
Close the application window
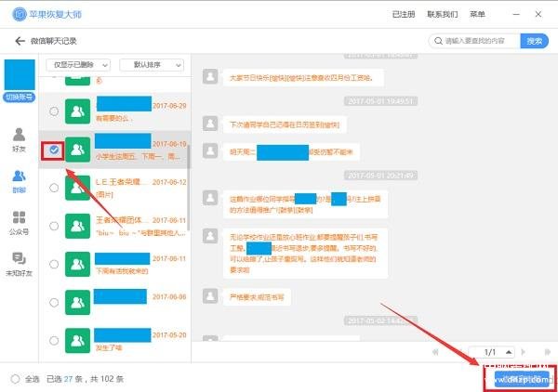pyautogui.click(x=538, y=14)
